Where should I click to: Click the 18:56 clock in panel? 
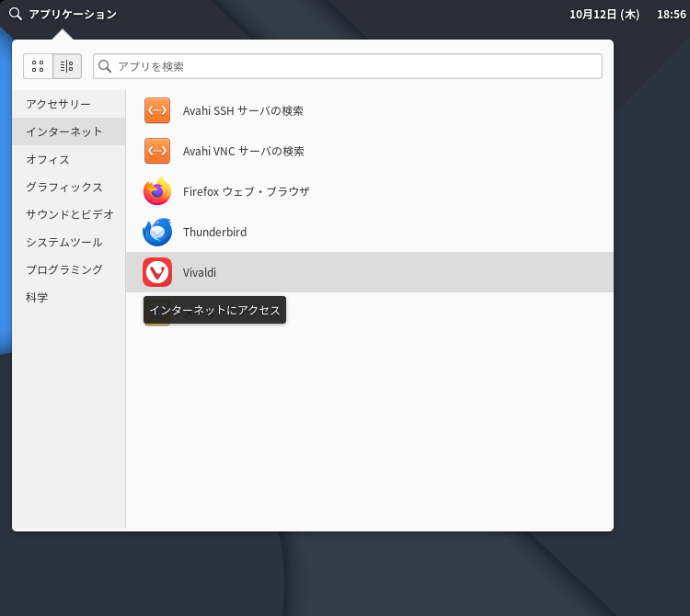tap(671, 15)
